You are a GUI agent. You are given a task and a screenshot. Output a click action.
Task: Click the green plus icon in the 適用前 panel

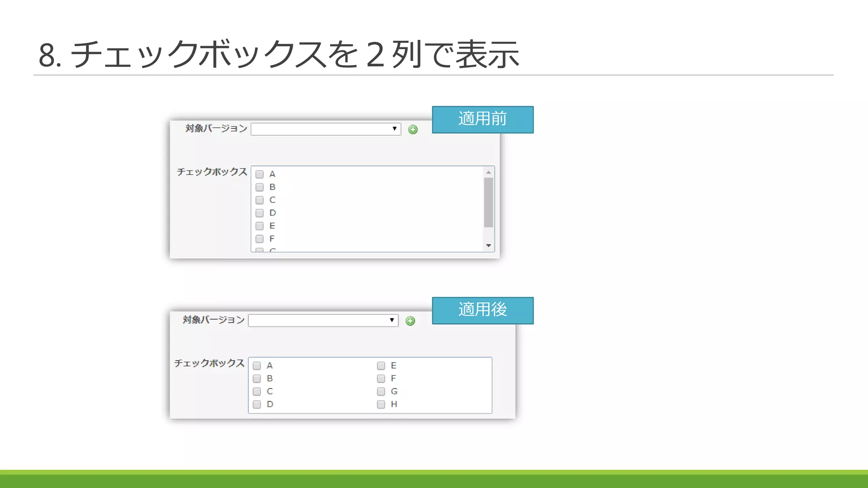tap(413, 130)
